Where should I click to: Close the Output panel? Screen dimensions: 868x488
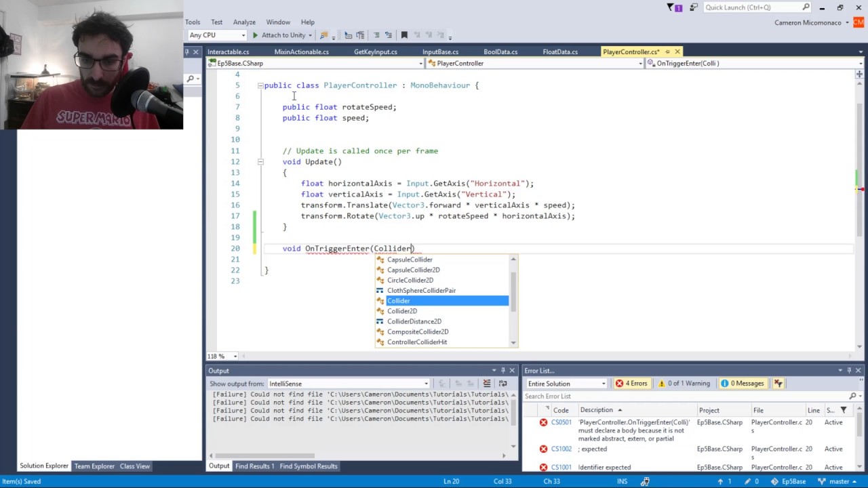coord(512,371)
